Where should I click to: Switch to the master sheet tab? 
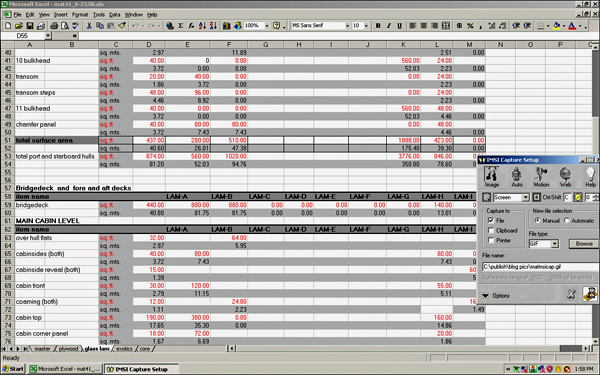pyautogui.click(x=42, y=349)
